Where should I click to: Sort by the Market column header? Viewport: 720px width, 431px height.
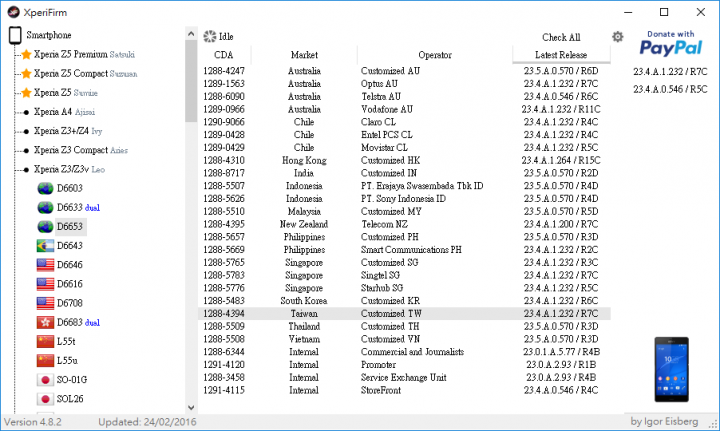(x=304, y=55)
